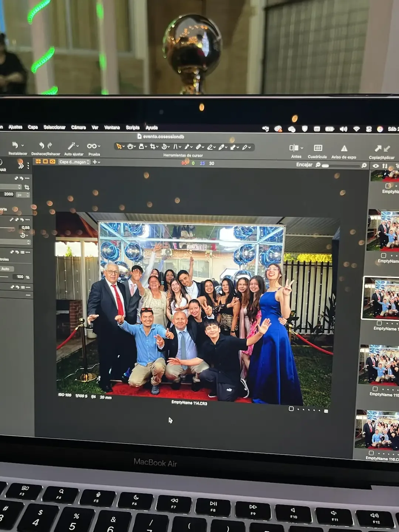Open the Auto ajustar dropdown arrow

pyautogui.click(x=77, y=146)
